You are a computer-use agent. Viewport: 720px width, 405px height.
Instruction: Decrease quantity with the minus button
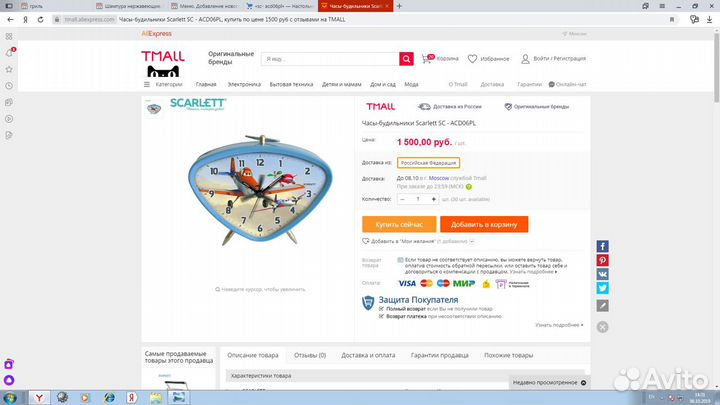(403, 199)
